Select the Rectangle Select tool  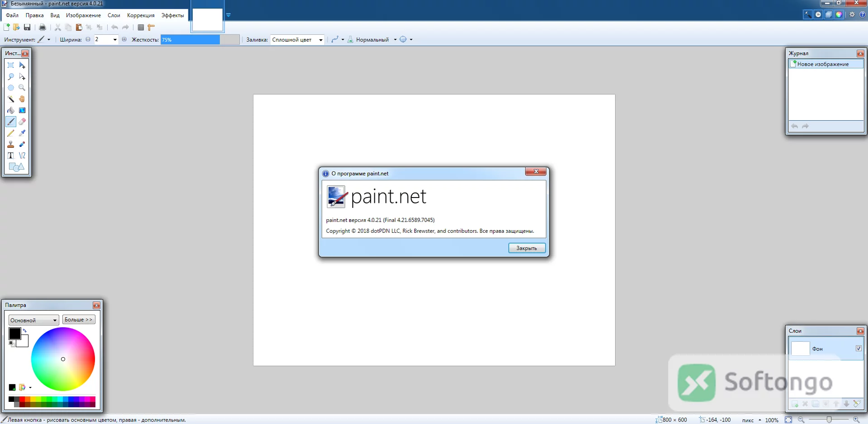11,66
